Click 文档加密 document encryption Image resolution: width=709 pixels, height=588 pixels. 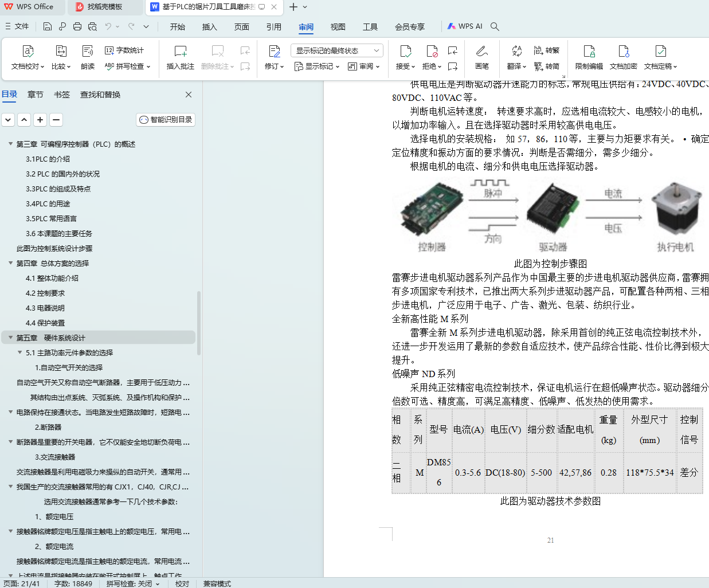[x=624, y=58]
